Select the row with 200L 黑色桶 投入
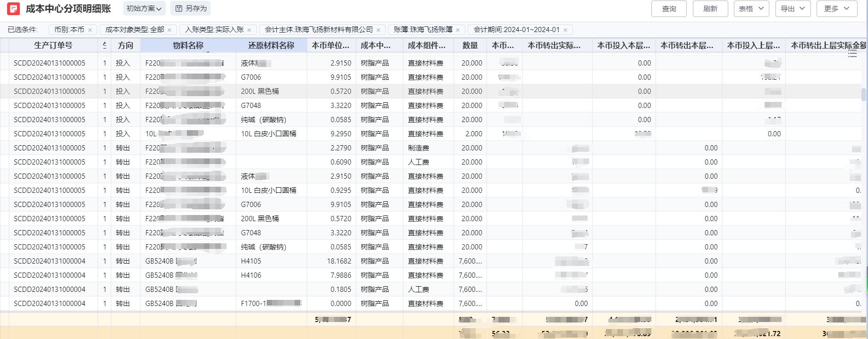 pos(260,91)
